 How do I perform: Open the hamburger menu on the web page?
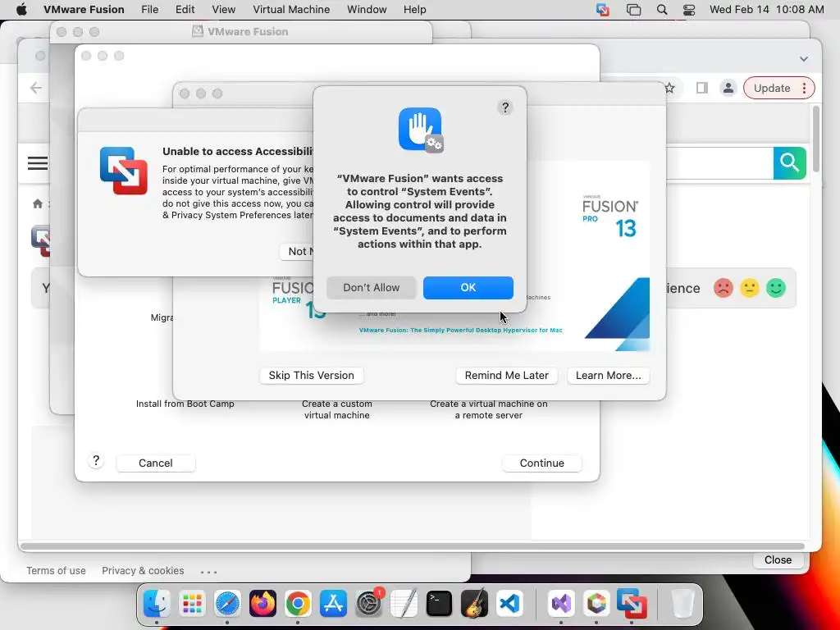(x=38, y=163)
